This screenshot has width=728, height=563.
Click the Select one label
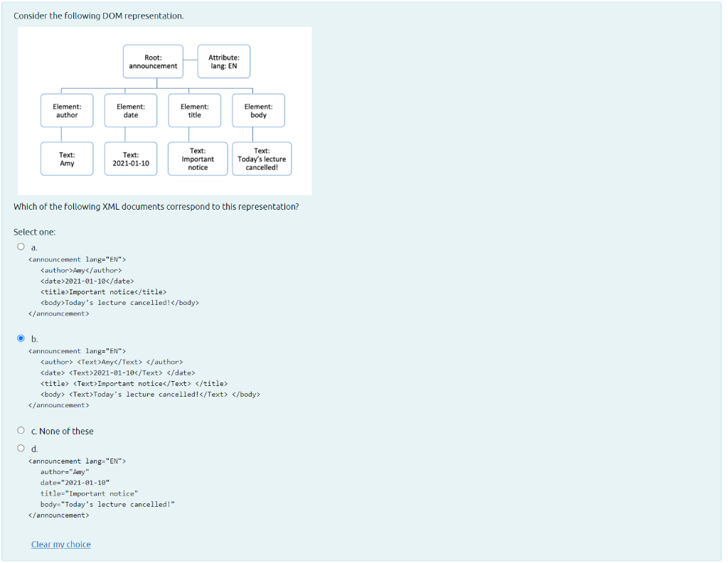(x=34, y=231)
